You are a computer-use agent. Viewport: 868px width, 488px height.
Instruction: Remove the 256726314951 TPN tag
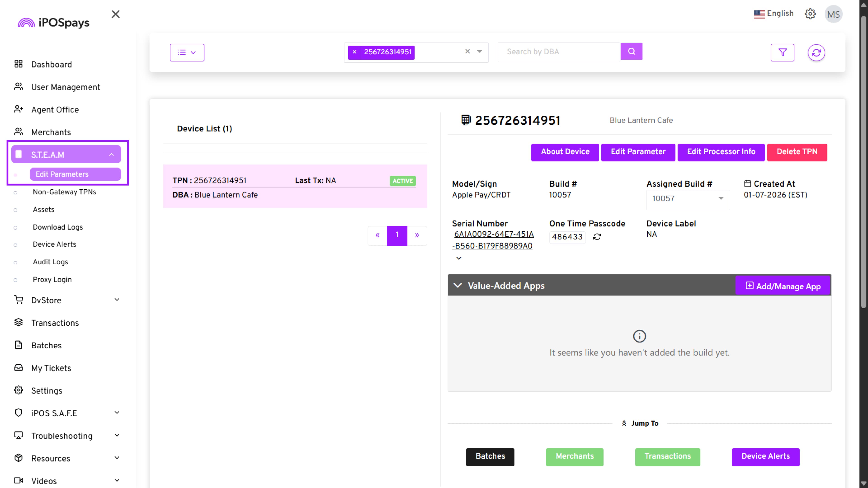[354, 52]
